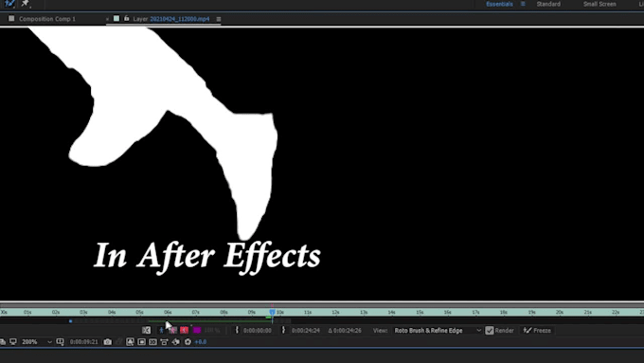Close the Layer panel tab
This screenshot has height=363, width=644.
[107, 19]
